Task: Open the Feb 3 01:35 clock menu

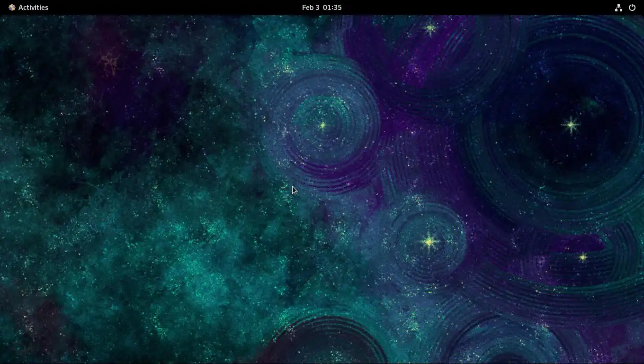Action: 322,8
